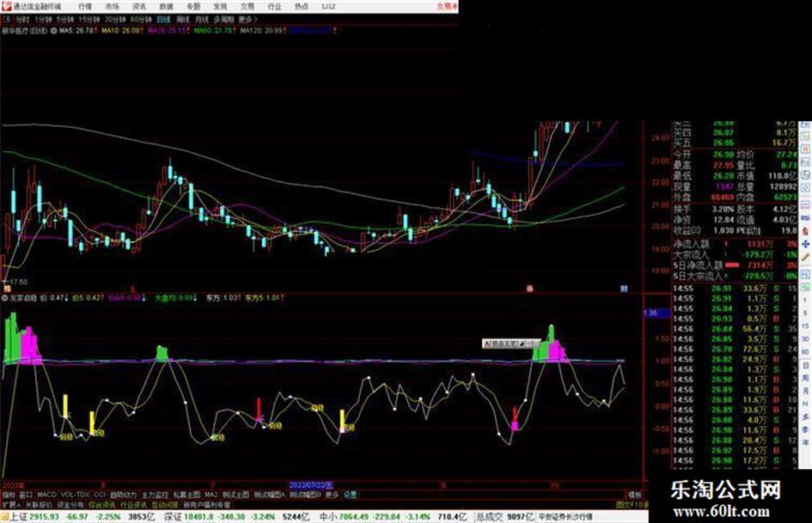Viewport: 812px width, 523px height.
Task: Apply the MACD indicator
Action: click(x=46, y=495)
